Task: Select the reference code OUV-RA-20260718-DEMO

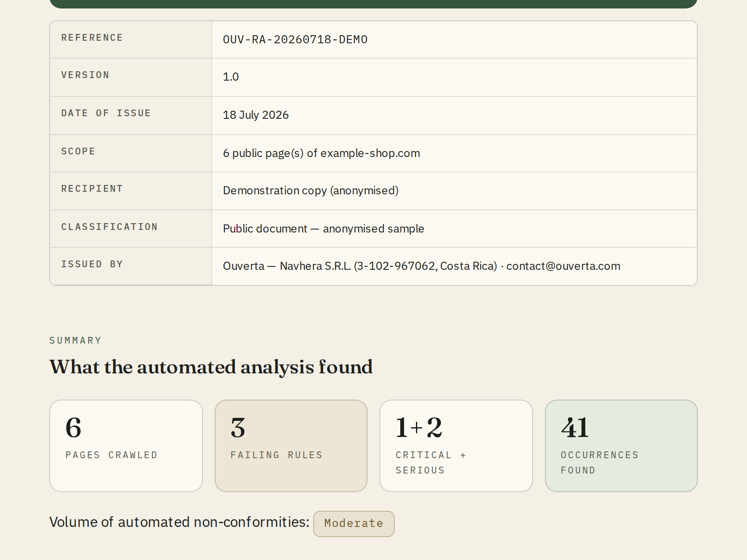Action: click(295, 39)
